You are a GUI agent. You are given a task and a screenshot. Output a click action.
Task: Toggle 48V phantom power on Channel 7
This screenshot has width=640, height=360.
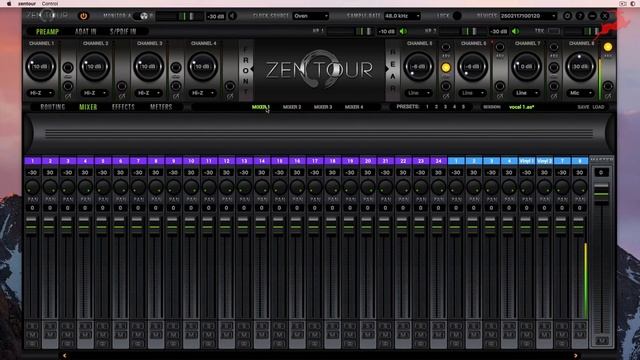pyautogui.click(x=554, y=47)
